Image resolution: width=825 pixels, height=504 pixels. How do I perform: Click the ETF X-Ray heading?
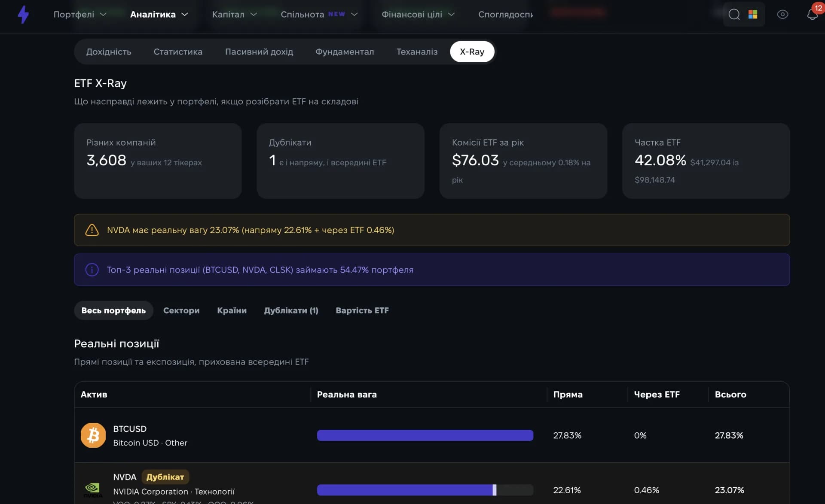point(100,83)
